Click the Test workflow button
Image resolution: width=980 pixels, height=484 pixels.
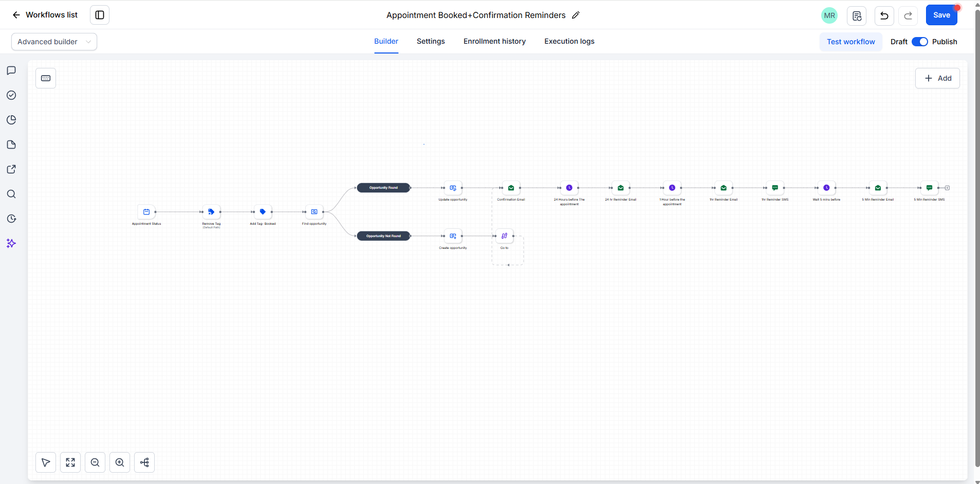(x=851, y=42)
